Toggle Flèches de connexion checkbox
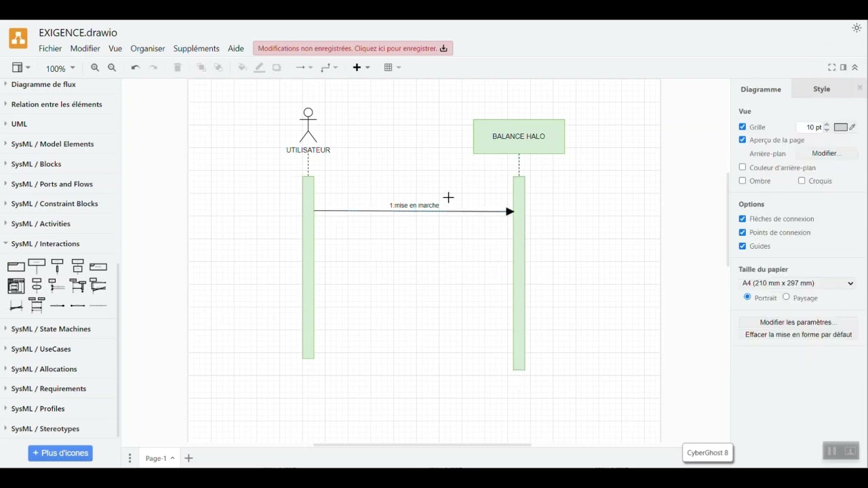Image resolution: width=868 pixels, height=488 pixels. [x=743, y=219]
